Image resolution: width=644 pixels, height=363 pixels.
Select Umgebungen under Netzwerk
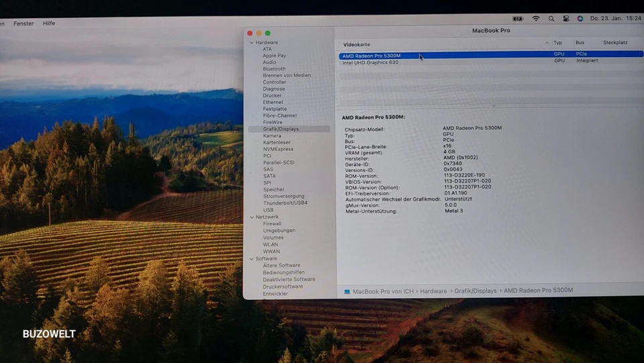pyautogui.click(x=279, y=230)
